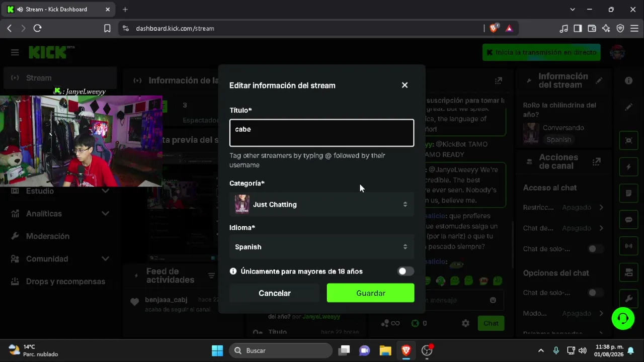The width and height of the screenshot is (644, 362).
Task: Save stream info with Guardar
Action: 370,293
